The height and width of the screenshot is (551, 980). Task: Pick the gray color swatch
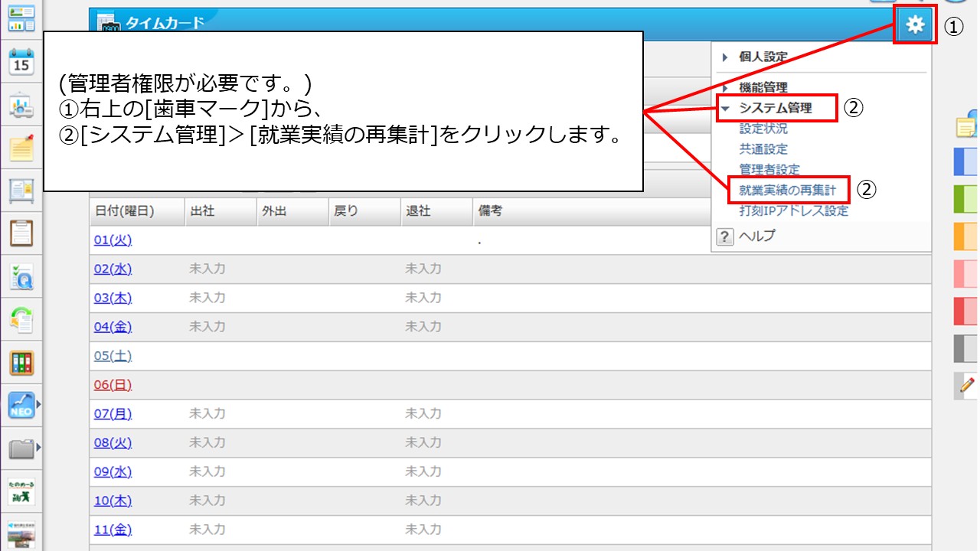[x=965, y=348]
